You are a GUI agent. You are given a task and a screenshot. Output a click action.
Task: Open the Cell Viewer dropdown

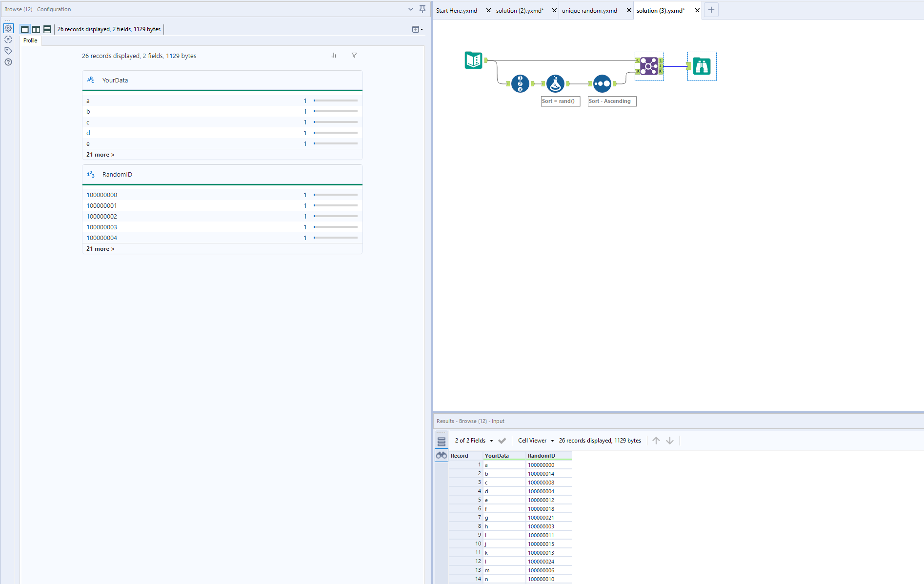(535, 440)
